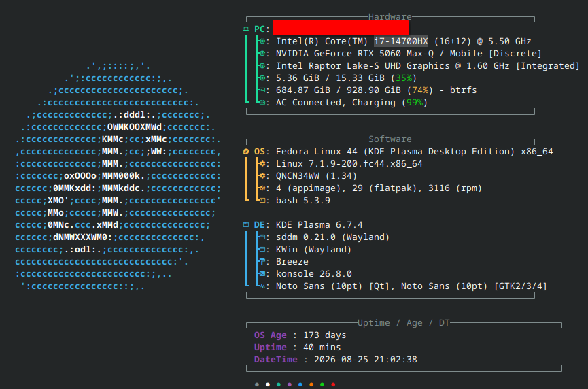Click the AC Connected, Charging text
This screenshot has width=588, height=389.
pyautogui.click(x=336, y=103)
